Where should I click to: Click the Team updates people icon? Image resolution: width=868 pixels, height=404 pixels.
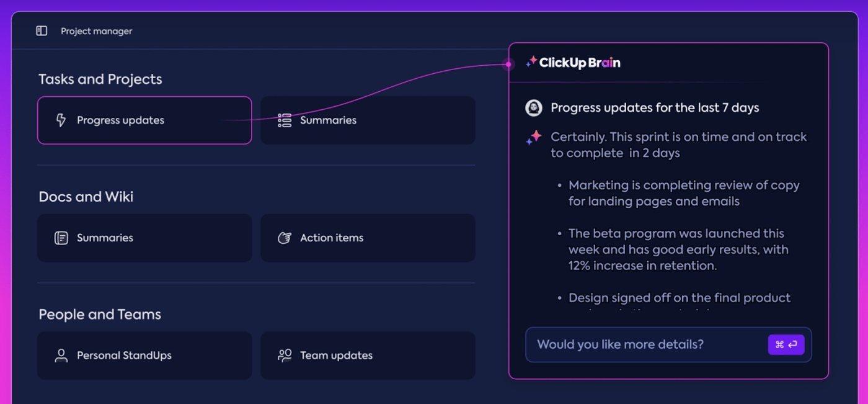[285, 356]
